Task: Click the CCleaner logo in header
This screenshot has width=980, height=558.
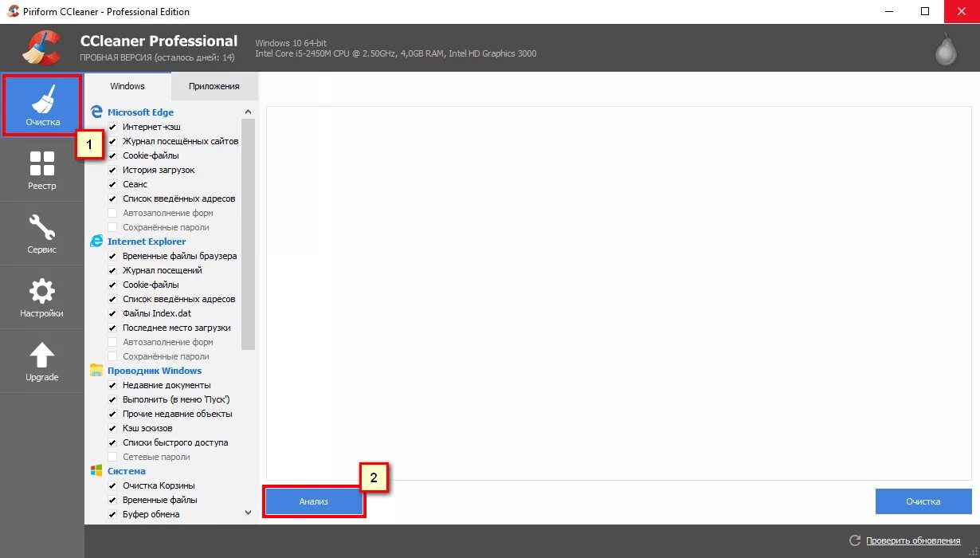Action: (x=41, y=47)
